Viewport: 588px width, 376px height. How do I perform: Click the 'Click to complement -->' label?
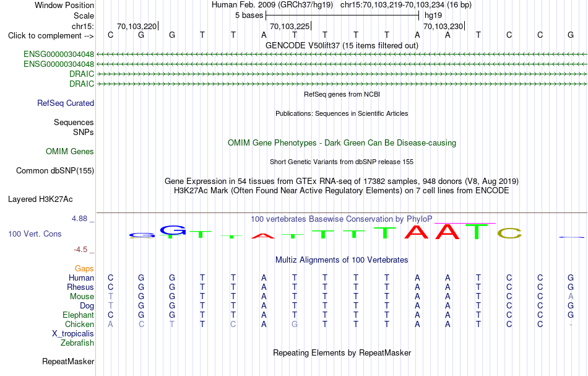click(51, 36)
